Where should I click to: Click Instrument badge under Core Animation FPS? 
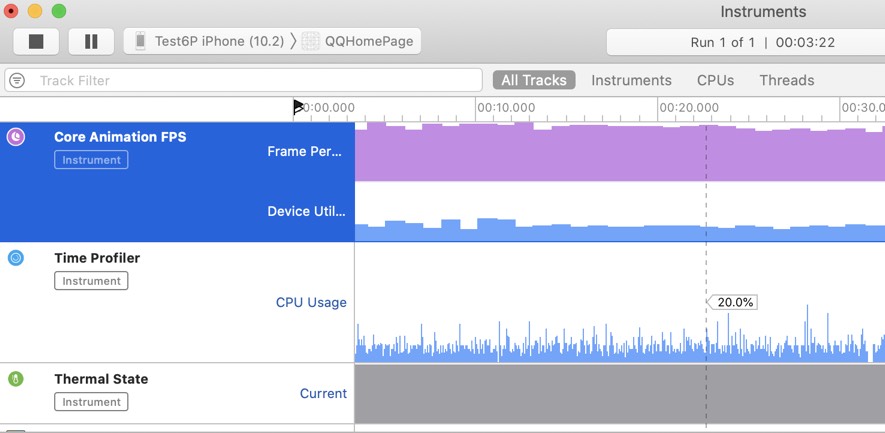click(91, 160)
